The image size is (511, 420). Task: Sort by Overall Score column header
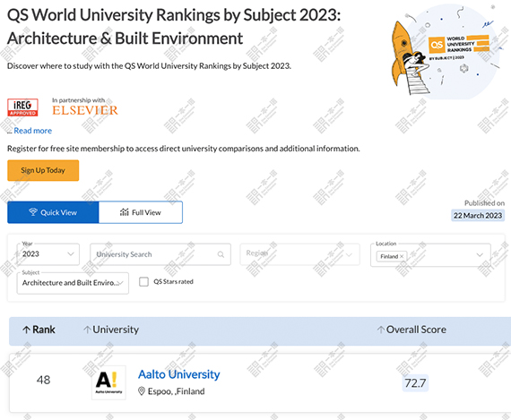(x=411, y=330)
